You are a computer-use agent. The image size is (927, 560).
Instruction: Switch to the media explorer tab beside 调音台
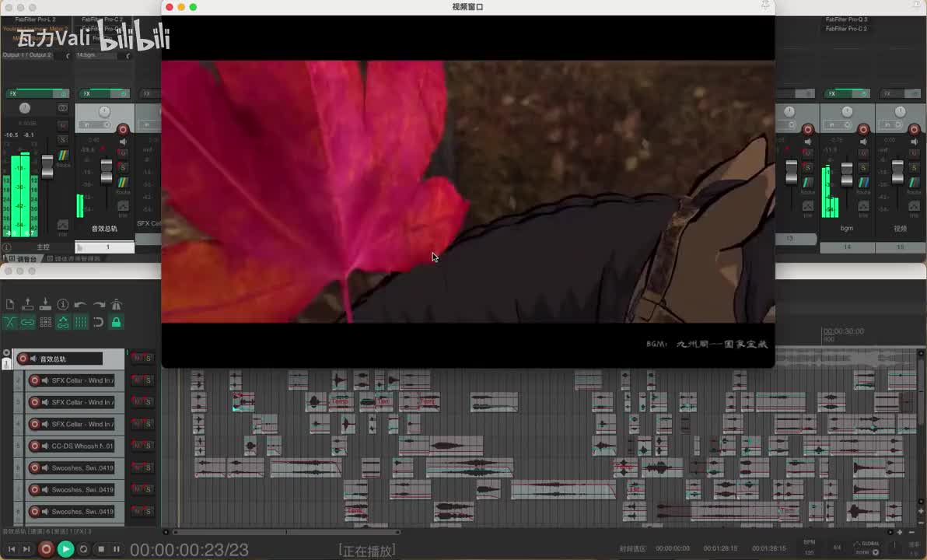tap(73, 259)
